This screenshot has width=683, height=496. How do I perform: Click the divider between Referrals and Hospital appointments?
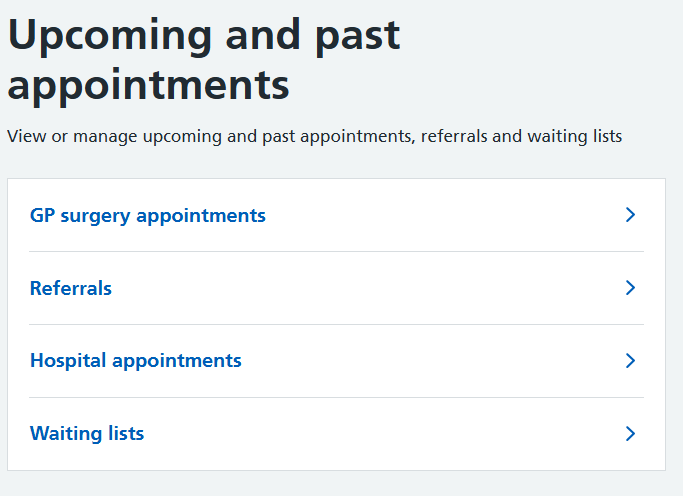tap(336, 325)
